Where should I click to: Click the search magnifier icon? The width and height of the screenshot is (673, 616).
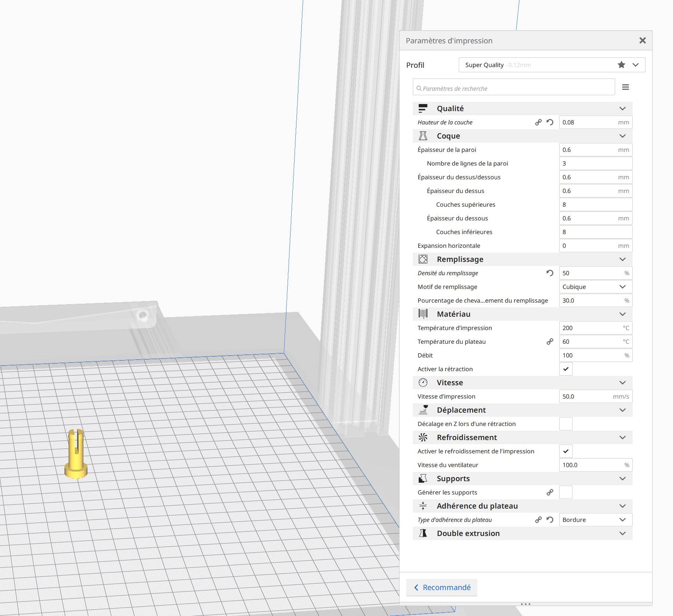(x=419, y=88)
